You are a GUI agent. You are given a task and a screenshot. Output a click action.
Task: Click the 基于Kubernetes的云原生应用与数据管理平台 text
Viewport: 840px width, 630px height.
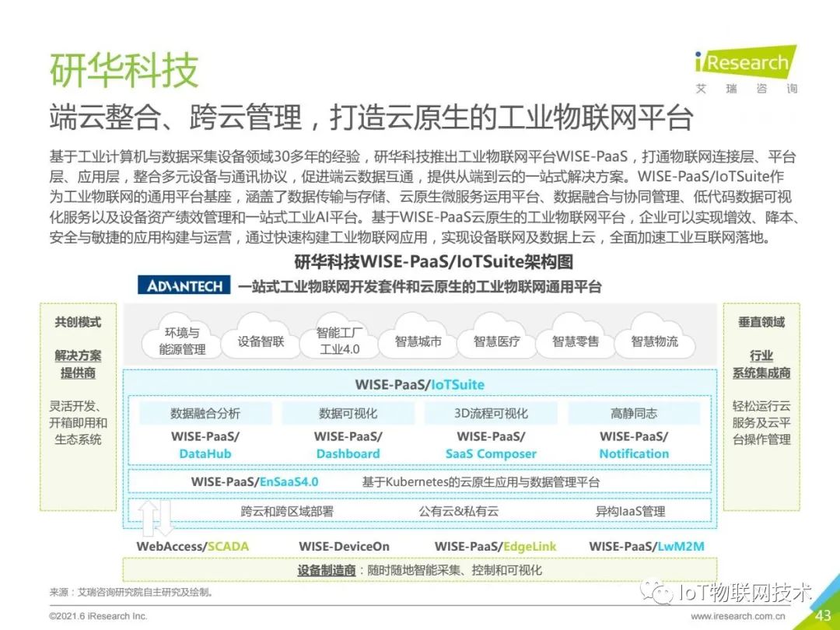[x=481, y=482]
